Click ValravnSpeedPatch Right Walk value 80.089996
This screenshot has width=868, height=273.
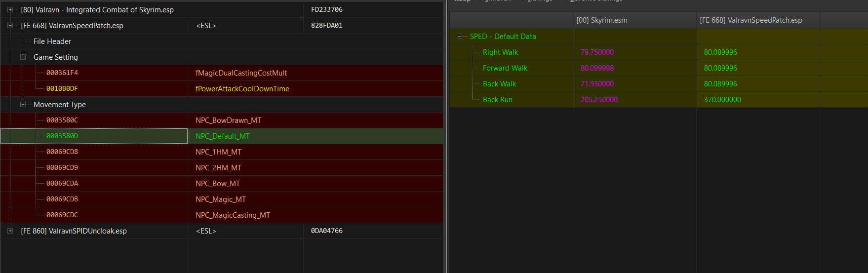point(720,52)
